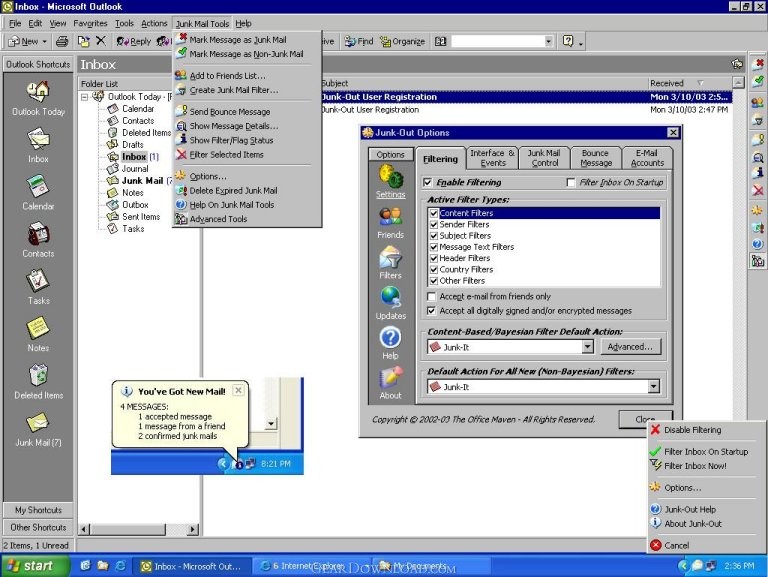Click the Advanced... button

[x=630, y=347]
